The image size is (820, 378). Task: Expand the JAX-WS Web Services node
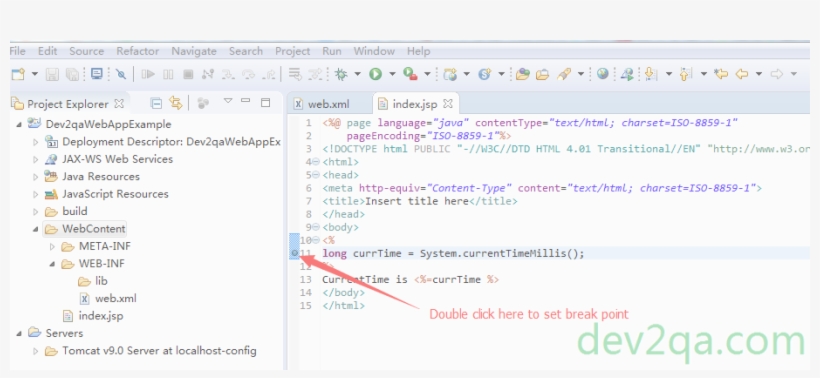click(35, 159)
